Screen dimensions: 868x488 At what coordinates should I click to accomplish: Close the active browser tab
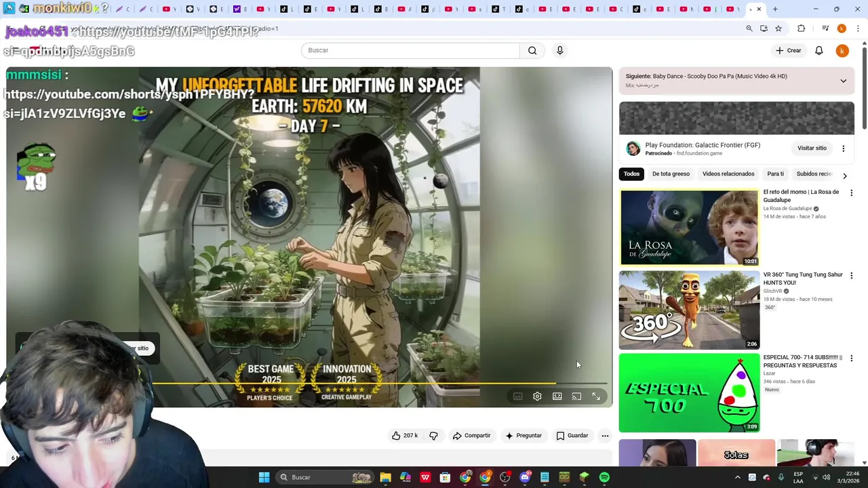pyautogui.click(x=759, y=9)
